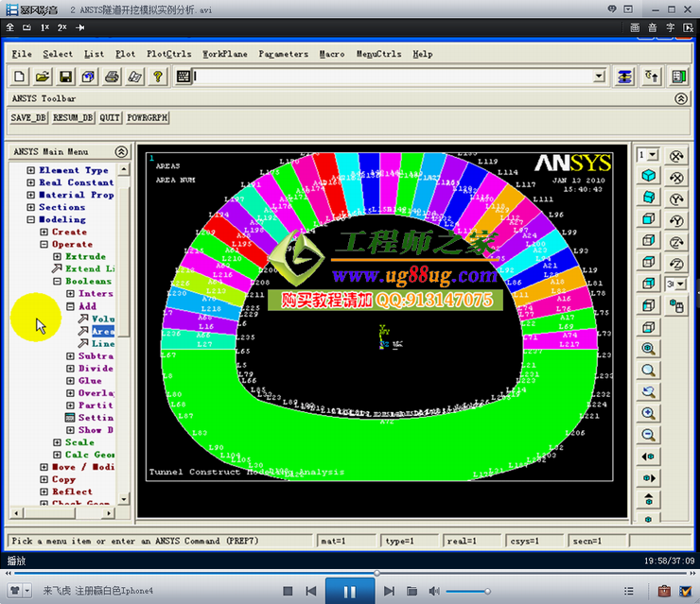Click the Pan Model Left arrow icon
The image size is (700, 604).
[648, 457]
